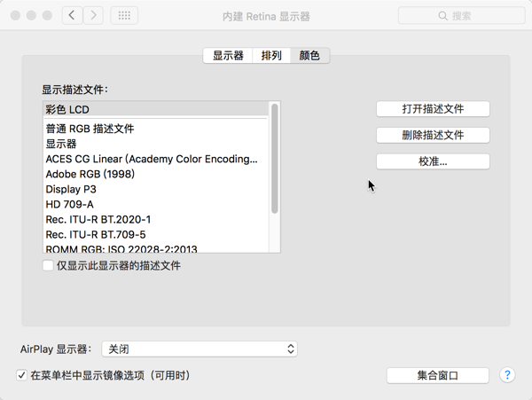The width and height of the screenshot is (532, 400).
Task: Toggle 仅显示此显示器的描述文件 checkbox
Action: pos(48,265)
